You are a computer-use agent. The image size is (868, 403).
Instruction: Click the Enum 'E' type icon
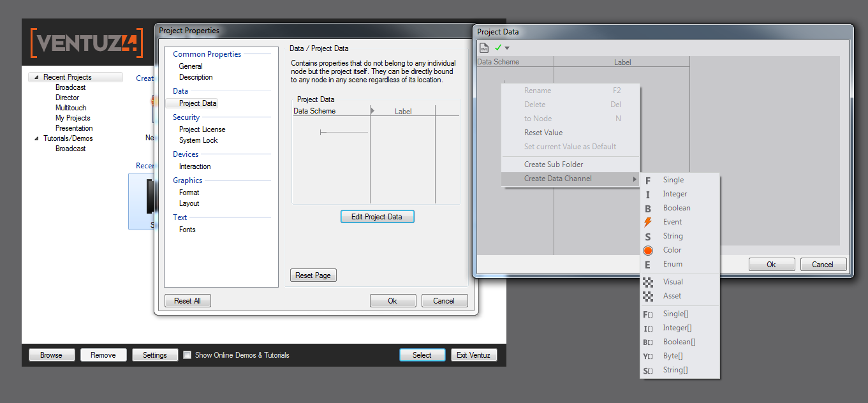click(x=648, y=264)
